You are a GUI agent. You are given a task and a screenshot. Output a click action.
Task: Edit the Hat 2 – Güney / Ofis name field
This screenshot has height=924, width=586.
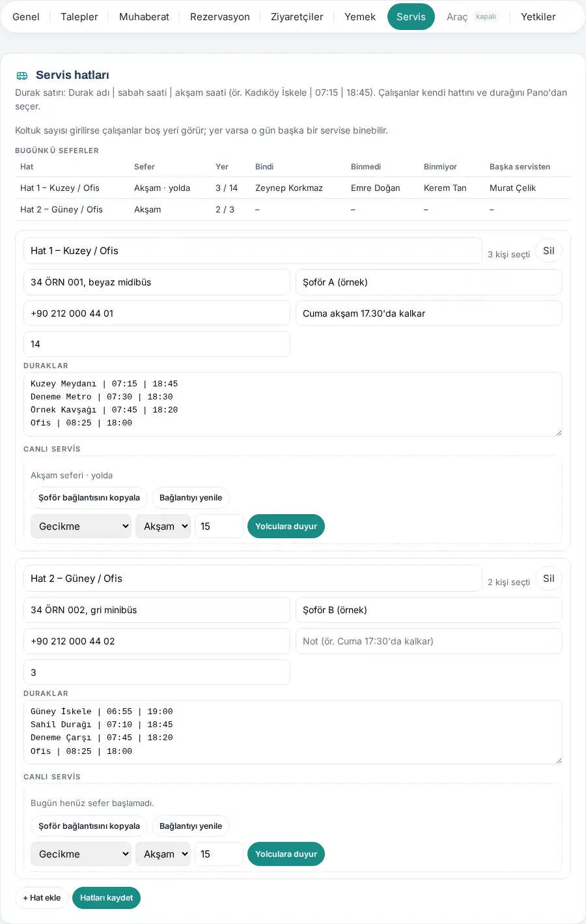coord(253,579)
